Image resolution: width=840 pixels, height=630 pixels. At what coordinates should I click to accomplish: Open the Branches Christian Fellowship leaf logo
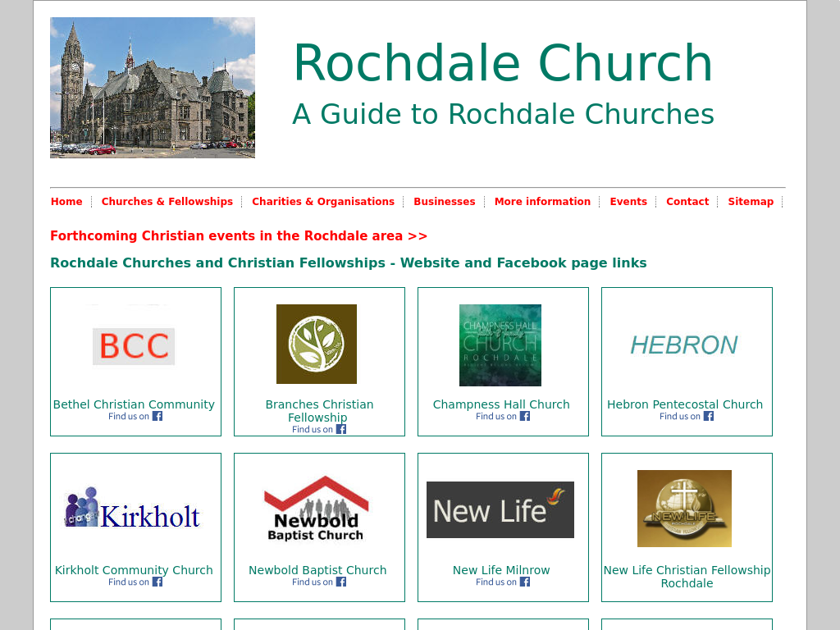(317, 344)
